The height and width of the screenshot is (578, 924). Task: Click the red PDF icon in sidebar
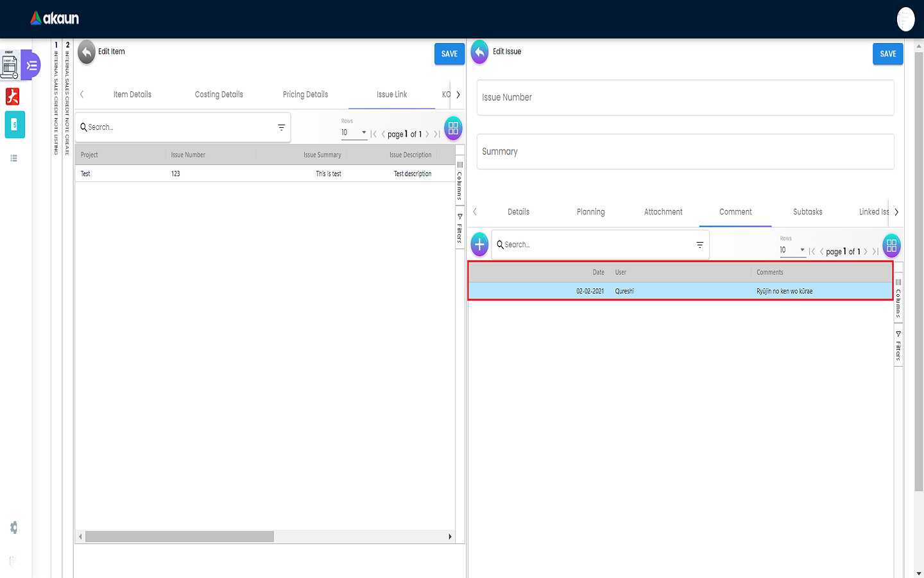coord(12,96)
